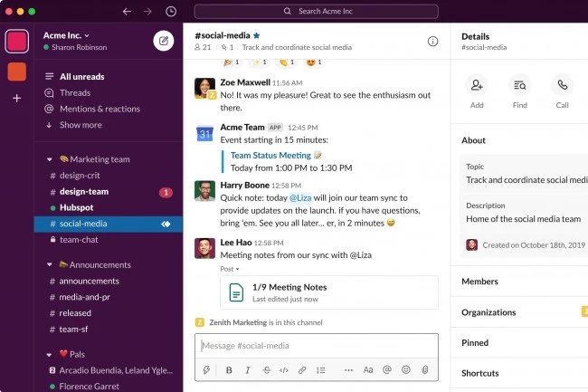The image size is (588, 392).
Task: Open the Acme Inc. workspace dropdown
Action: coord(66,35)
